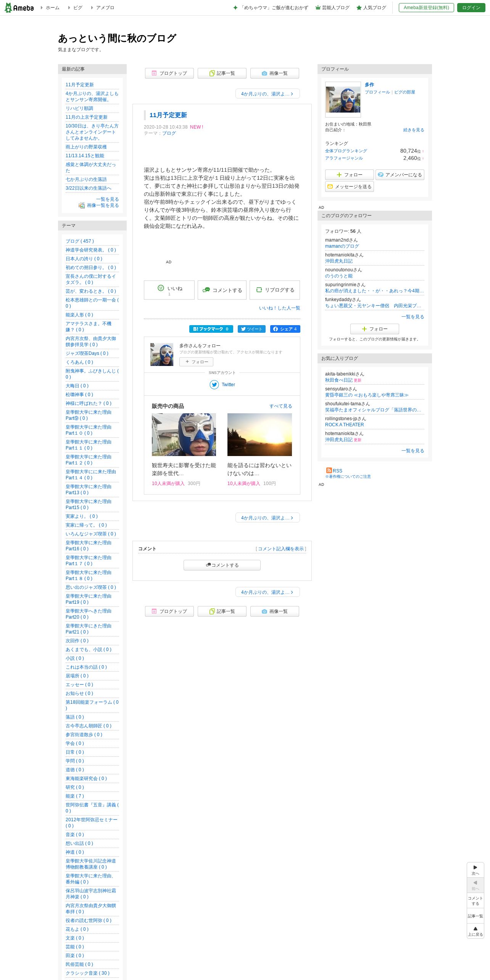Open the めちゃウマ ご飯が進むおかず promo link
This screenshot has height=980, width=490.
271,8
